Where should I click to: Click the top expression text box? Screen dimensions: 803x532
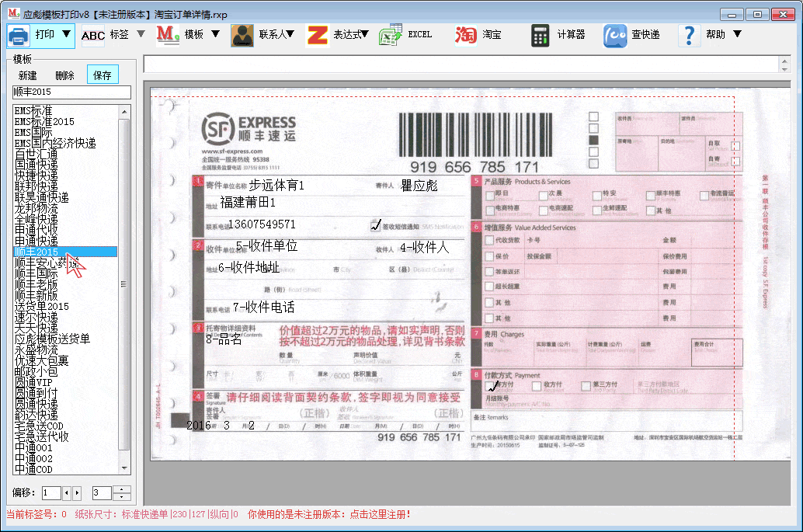pyautogui.click(x=461, y=64)
